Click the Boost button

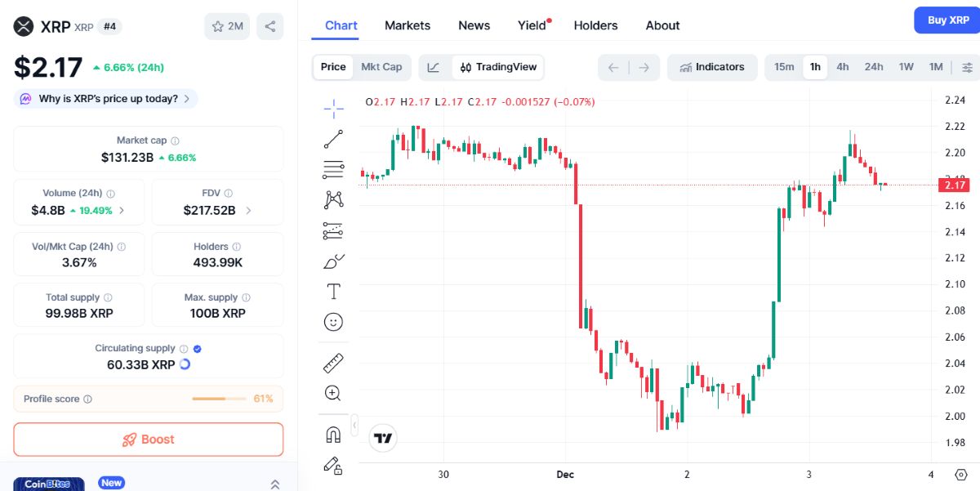pos(149,440)
